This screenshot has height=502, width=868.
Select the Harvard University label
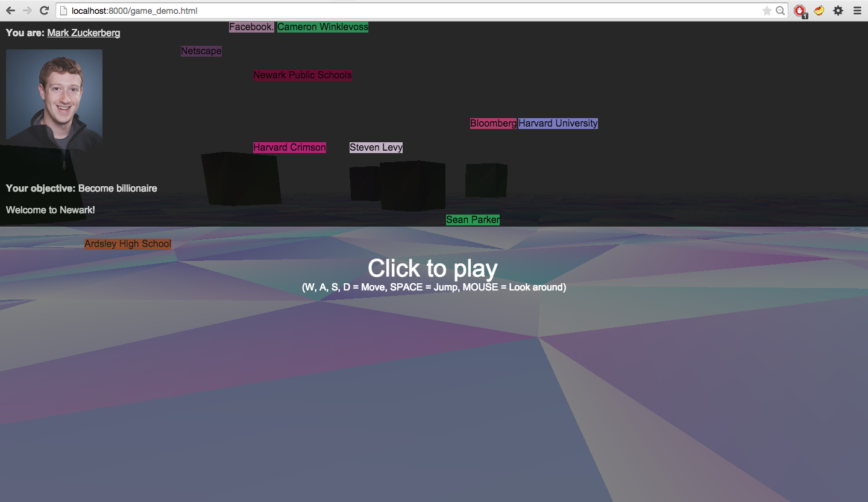click(558, 124)
